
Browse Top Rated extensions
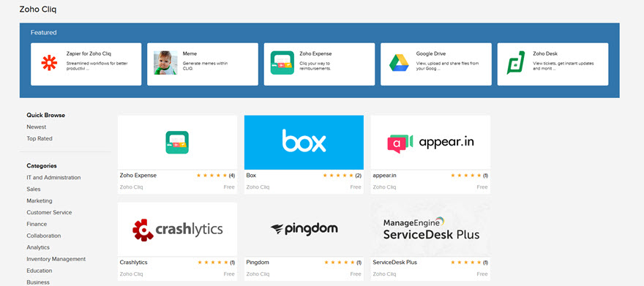tap(40, 139)
